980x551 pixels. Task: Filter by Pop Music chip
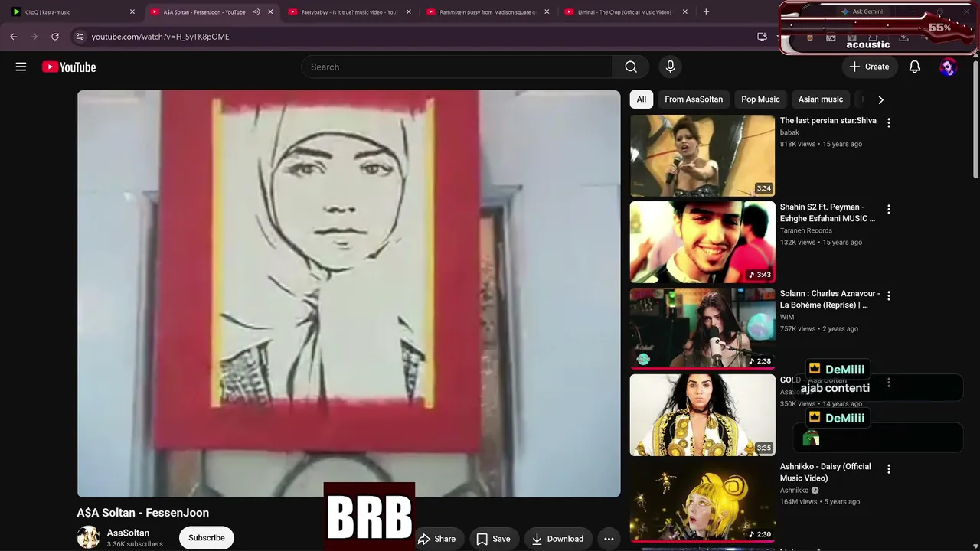coord(760,99)
